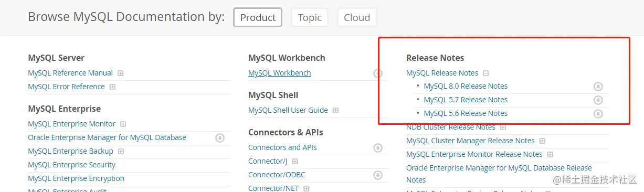644x192 pixels.
Task: Open Oracle Enterprise Manager for MySQL Database
Action: click(x=107, y=137)
